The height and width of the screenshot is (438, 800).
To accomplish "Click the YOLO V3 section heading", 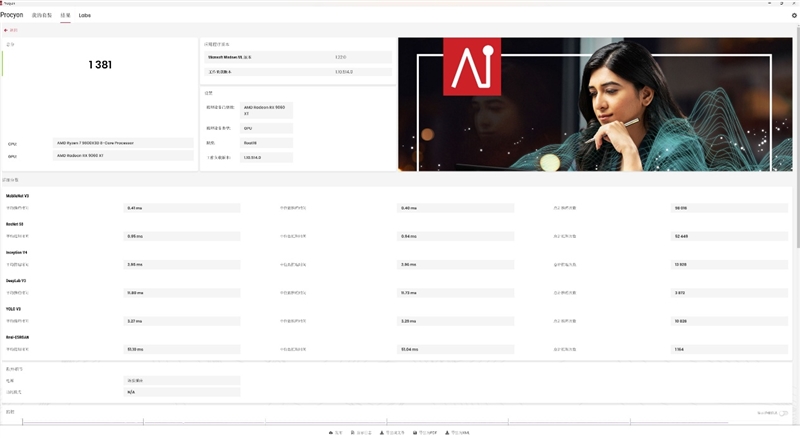I will tap(16, 309).
